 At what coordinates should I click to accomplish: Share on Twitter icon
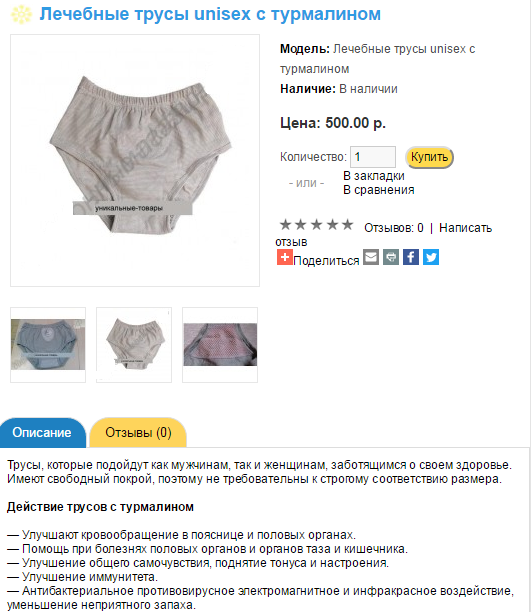(431, 257)
